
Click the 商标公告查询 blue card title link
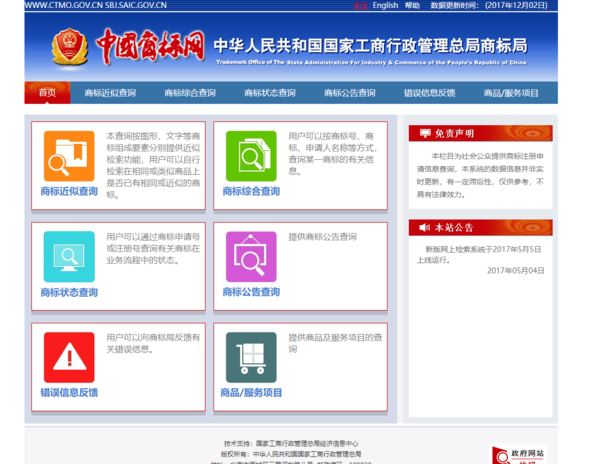point(251,292)
